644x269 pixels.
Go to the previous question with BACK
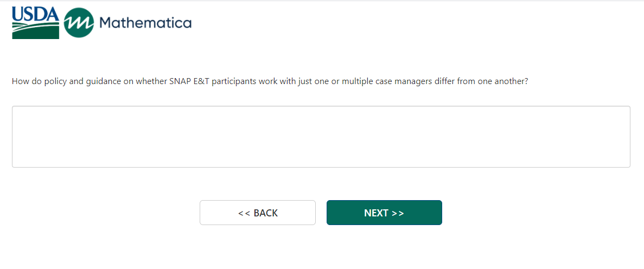click(257, 213)
